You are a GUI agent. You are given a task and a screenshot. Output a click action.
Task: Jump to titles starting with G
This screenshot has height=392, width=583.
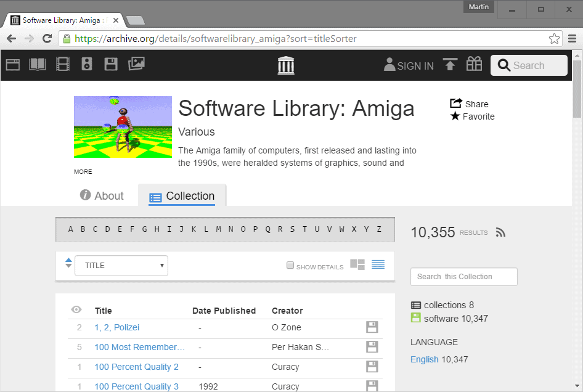144,229
